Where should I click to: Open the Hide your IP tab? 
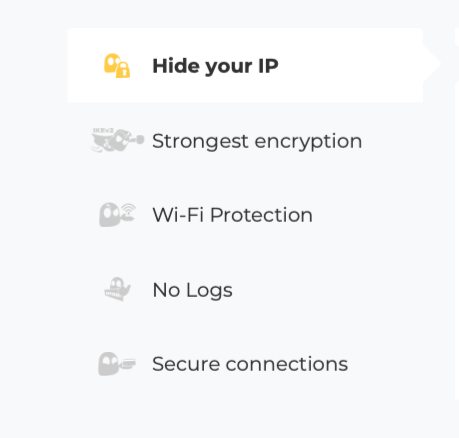pos(245,65)
